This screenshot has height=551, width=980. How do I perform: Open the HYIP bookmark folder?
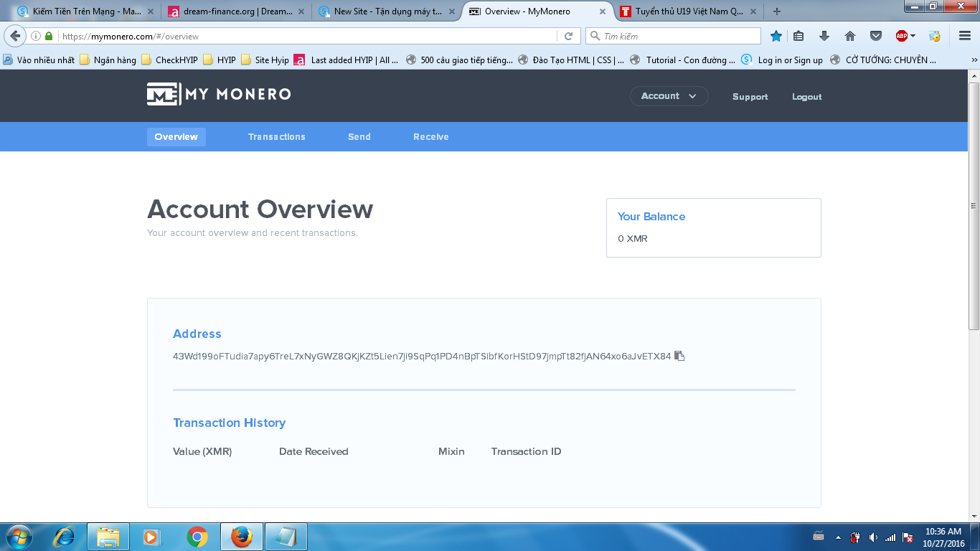[220, 60]
